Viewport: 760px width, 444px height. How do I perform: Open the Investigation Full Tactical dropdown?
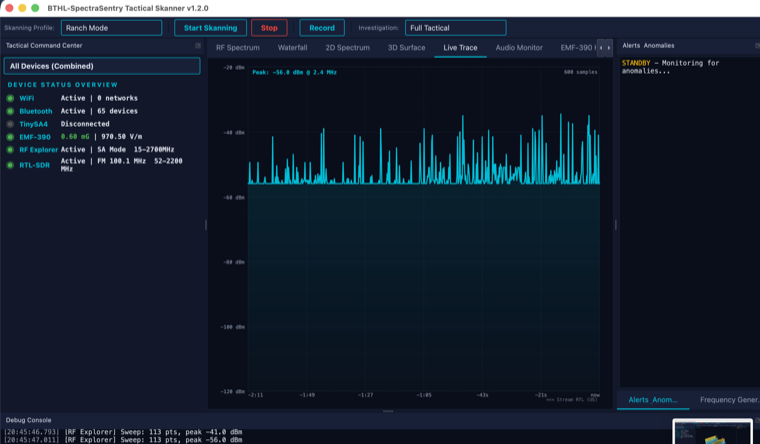pyautogui.click(x=456, y=28)
